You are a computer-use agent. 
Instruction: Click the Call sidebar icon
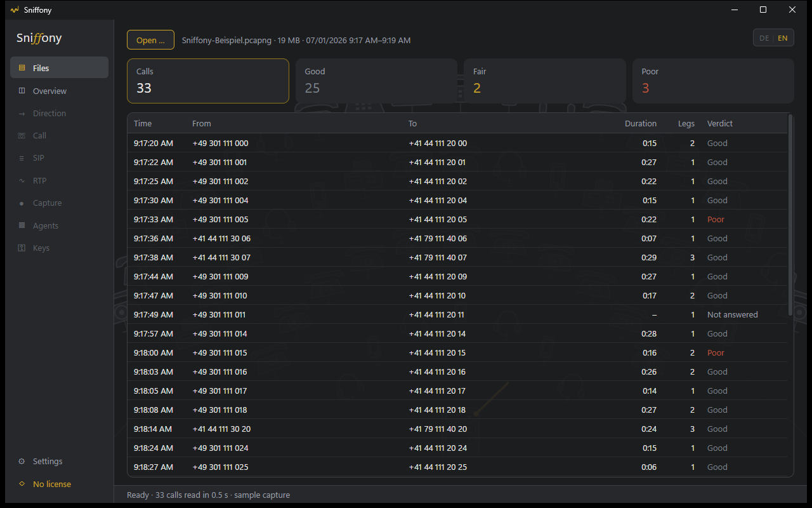point(22,136)
